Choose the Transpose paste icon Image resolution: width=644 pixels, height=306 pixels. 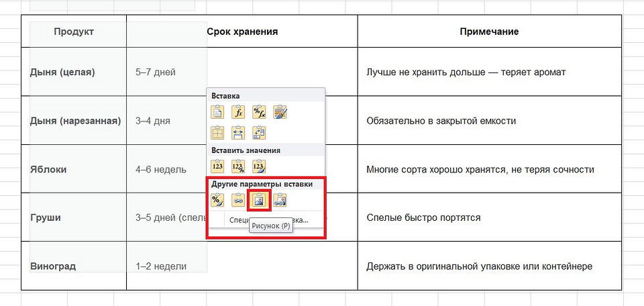tap(259, 132)
